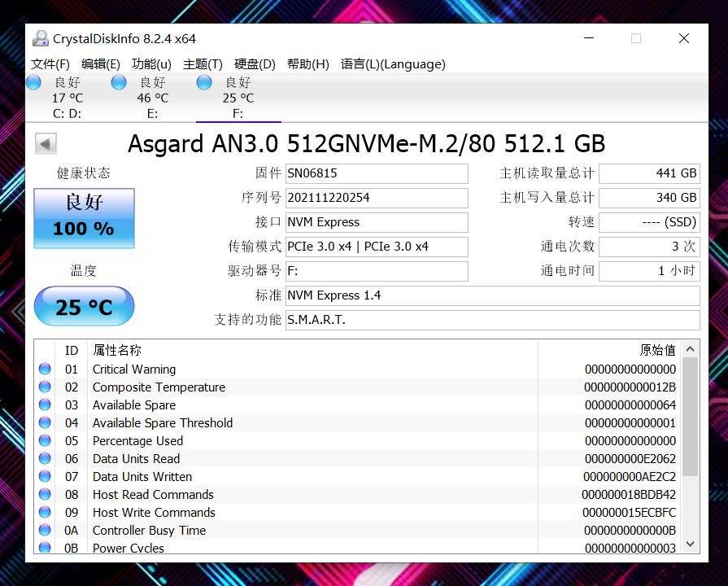Click the serial number field 202111220254
Image resolution: width=728 pixels, height=586 pixels.
click(377, 198)
